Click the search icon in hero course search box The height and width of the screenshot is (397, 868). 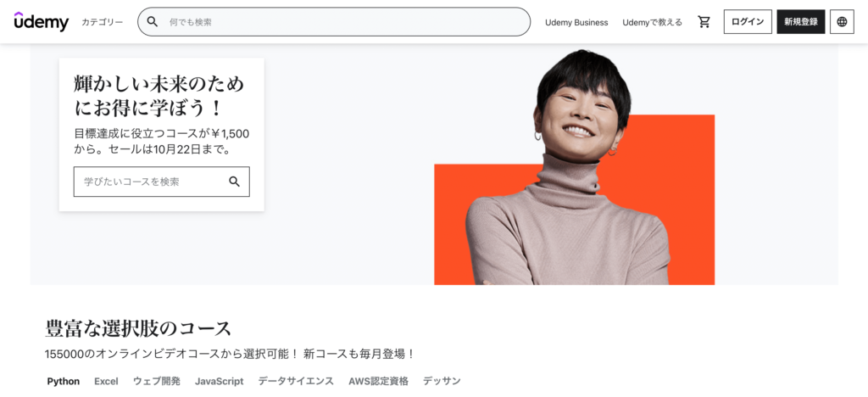coord(234,182)
